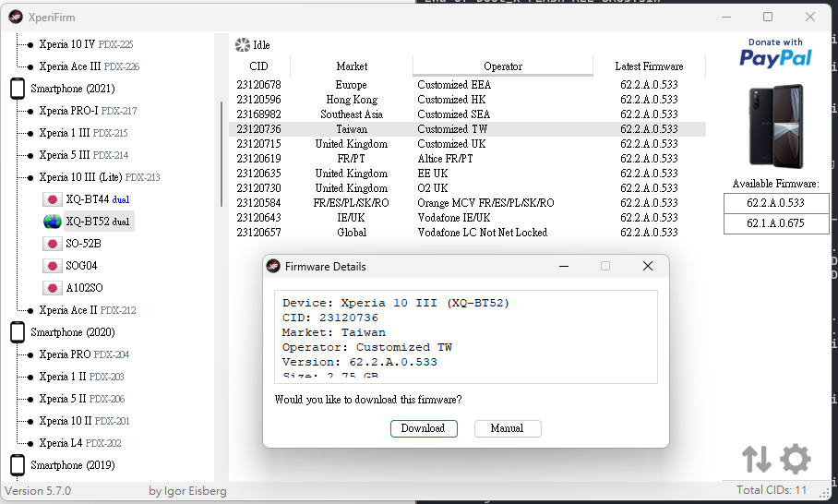Image resolution: width=838 pixels, height=504 pixels.
Task: Click the Smartphone (2020) phone icon
Action: point(18,332)
